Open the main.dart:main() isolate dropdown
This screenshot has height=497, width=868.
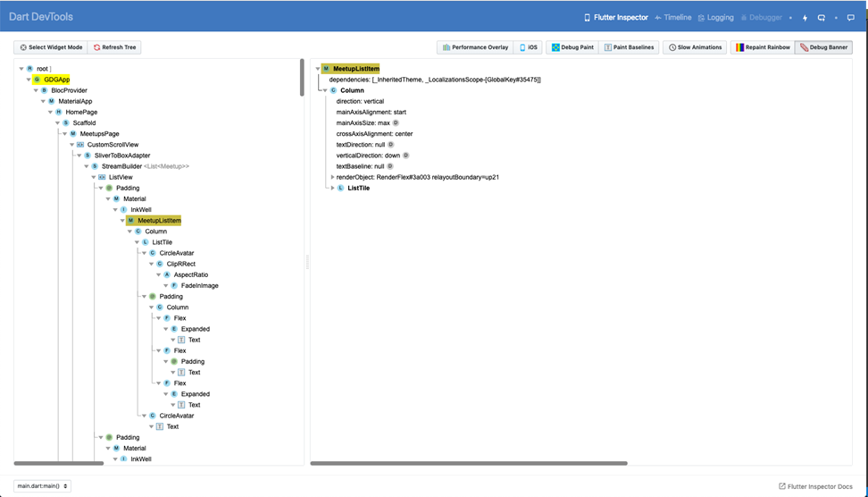click(x=42, y=486)
